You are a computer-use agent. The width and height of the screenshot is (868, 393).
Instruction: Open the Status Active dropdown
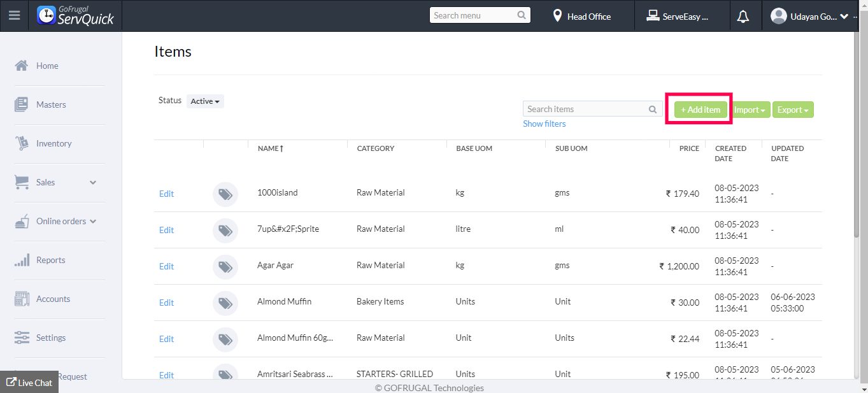pos(205,101)
